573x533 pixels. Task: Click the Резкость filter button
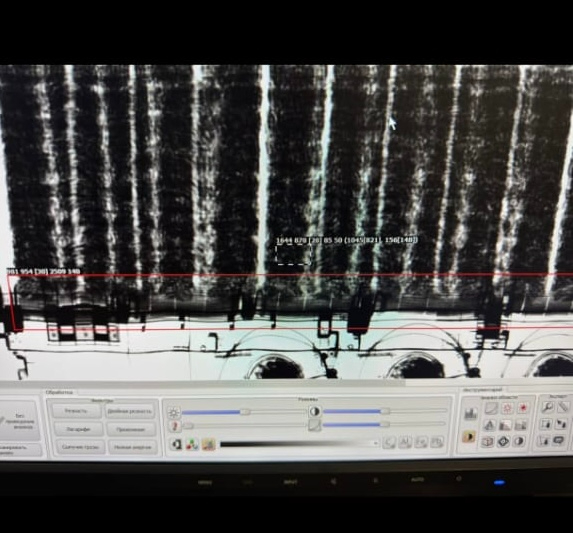(x=76, y=411)
